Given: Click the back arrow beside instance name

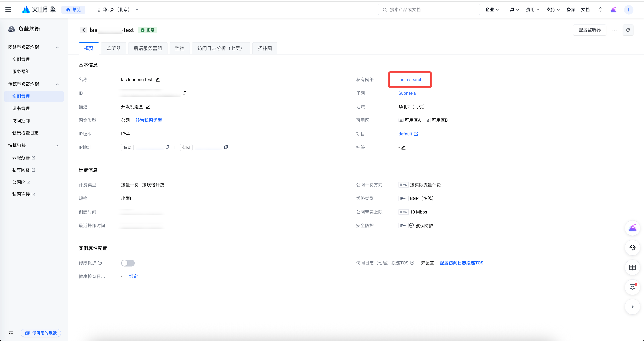Looking at the screenshot, I should 83,30.
